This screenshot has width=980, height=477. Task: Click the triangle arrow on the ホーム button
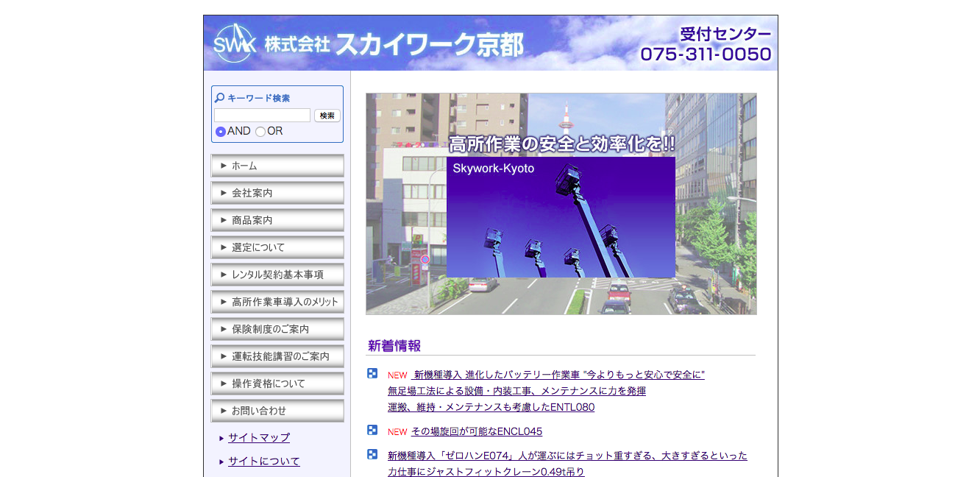(x=224, y=166)
